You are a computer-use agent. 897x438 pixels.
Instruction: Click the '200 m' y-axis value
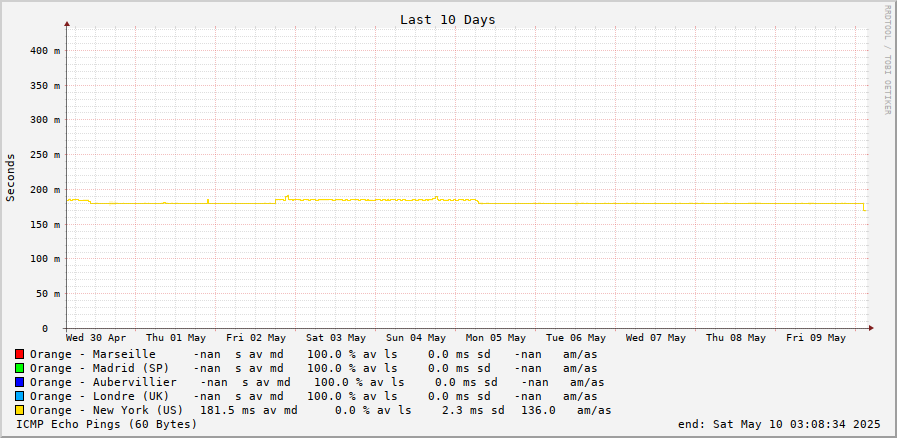45,189
